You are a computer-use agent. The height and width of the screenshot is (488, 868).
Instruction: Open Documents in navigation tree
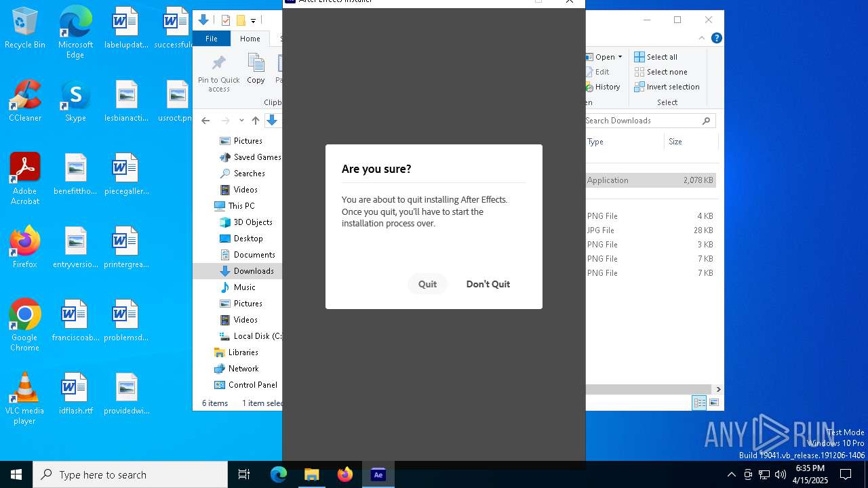click(247, 255)
